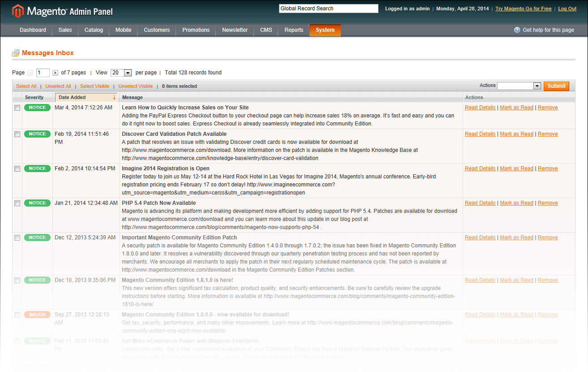Tick the PHP 5.4 Patch checkbox
This screenshot has height=372, width=588.
point(17,203)
